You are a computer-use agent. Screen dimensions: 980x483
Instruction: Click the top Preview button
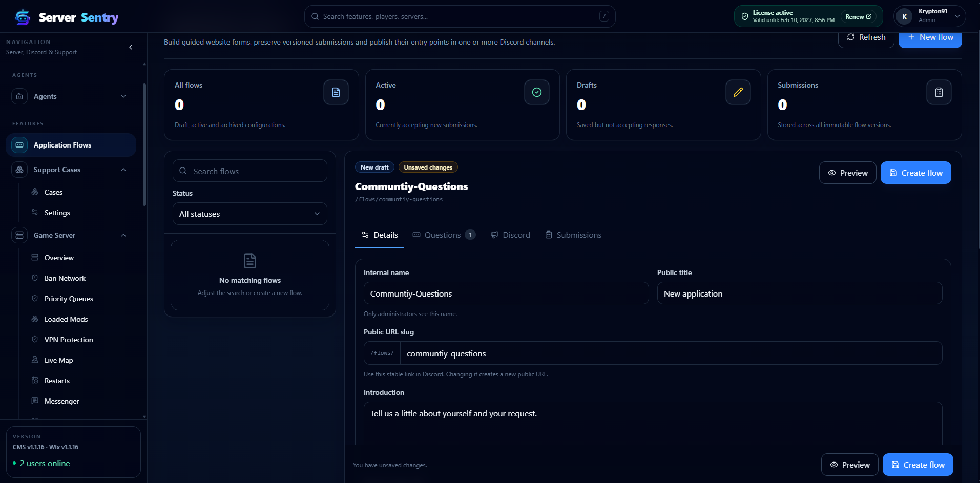click(848, 173)
